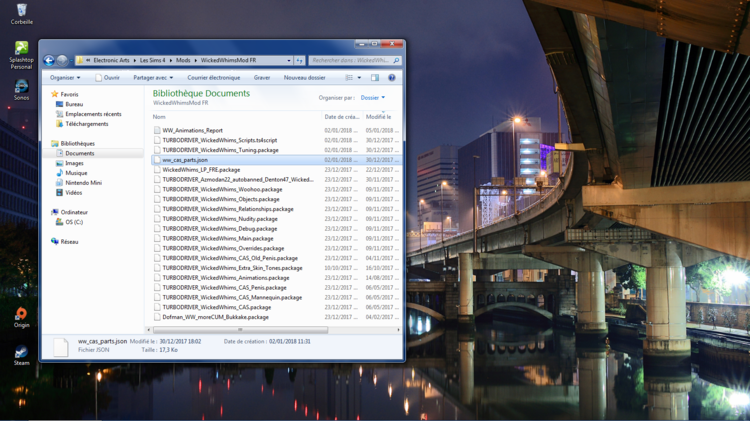Open the Nintendo Mini library

pos(83,183)
